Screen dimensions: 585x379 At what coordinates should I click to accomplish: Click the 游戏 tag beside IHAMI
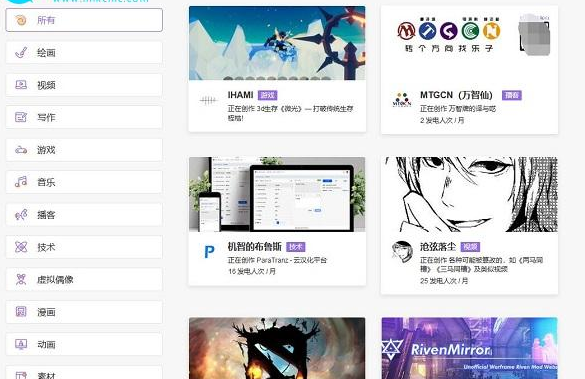(268, 95)
